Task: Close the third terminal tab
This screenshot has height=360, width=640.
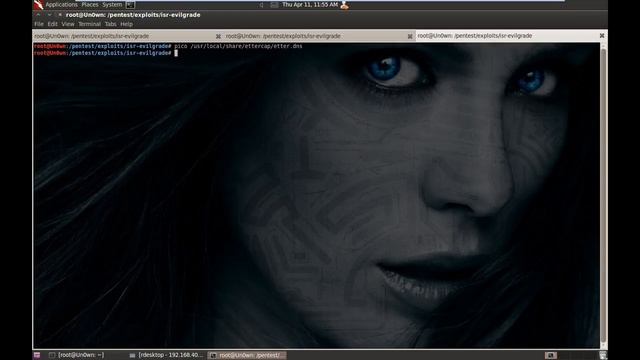Action: click(x=602, y=36)
